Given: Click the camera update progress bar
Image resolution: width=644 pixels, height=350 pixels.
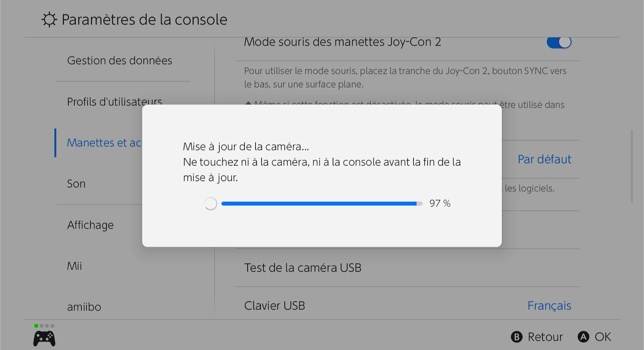Looking at the screenshot, I should pos(321,204).
